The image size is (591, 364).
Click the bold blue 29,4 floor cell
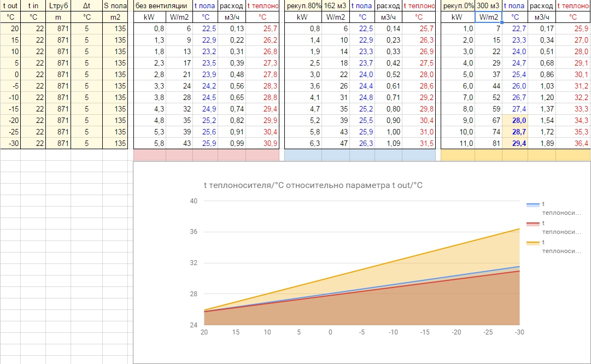(515, 143)
